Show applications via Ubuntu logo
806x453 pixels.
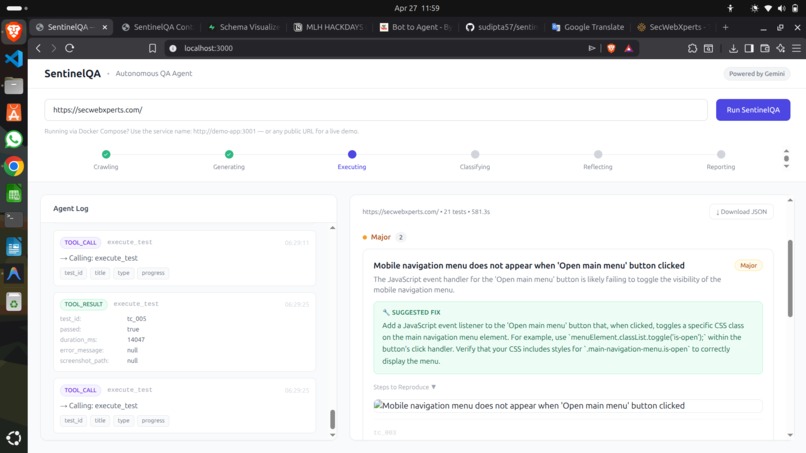pyautogui.click(x=14, y=438)
